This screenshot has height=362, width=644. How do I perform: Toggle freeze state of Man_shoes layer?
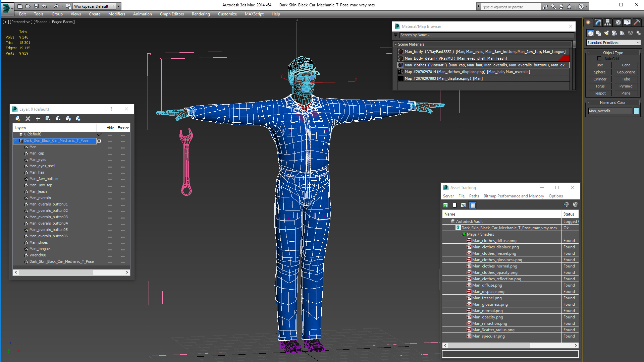tap(123, 242)
